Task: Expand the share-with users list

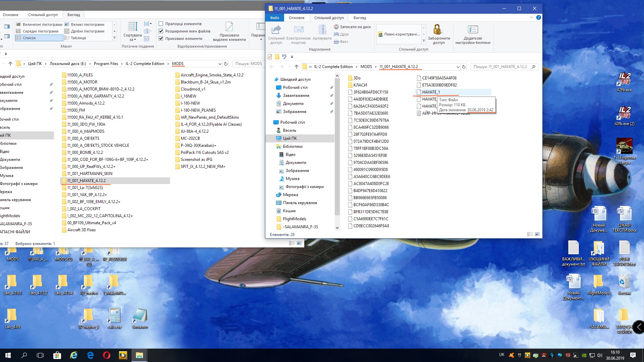Action: [x=424, y=41]
